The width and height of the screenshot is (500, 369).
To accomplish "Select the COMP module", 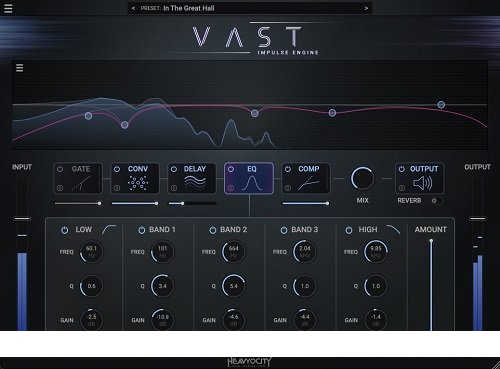I will click(x=306, y=178).
